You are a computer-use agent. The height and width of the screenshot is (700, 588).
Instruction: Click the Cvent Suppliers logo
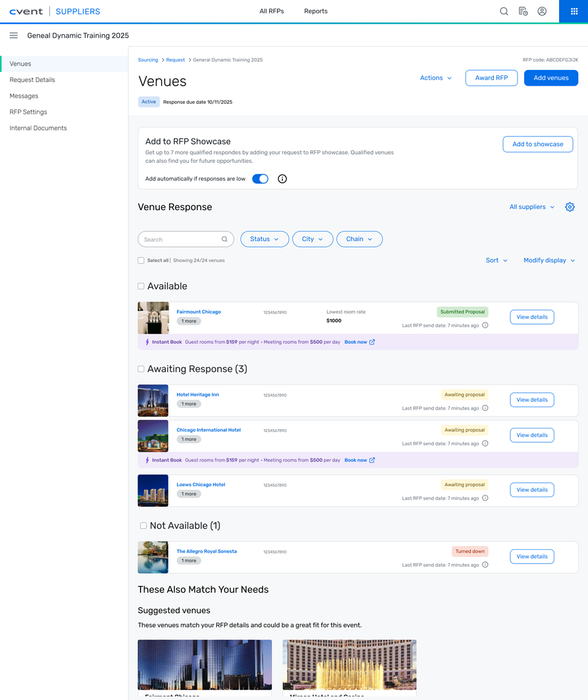[55, 11]
